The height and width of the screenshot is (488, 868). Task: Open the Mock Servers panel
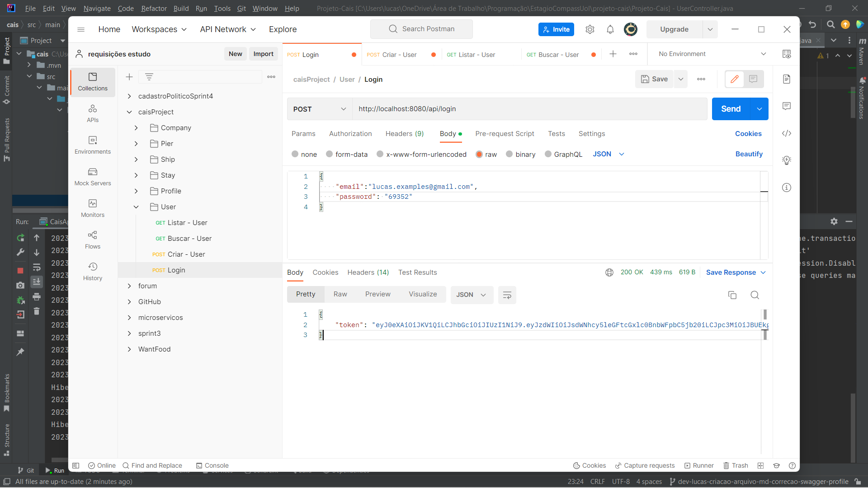click(92, 176)
